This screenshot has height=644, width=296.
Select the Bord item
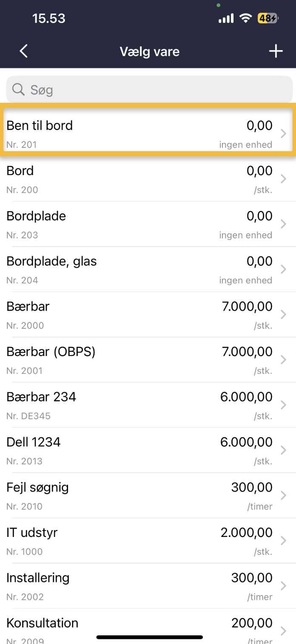click(128, 179)
